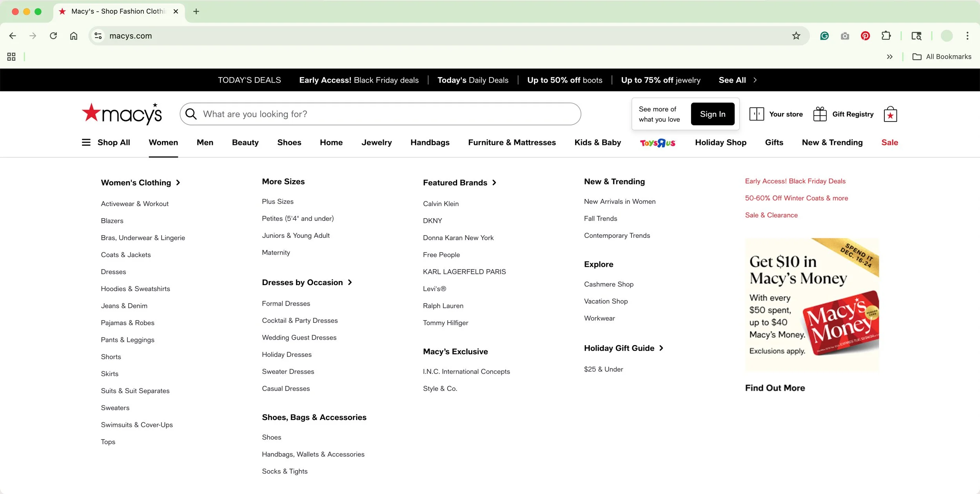Open the Shop All hamburger menu
980x494 pixels.
(86, 143)
